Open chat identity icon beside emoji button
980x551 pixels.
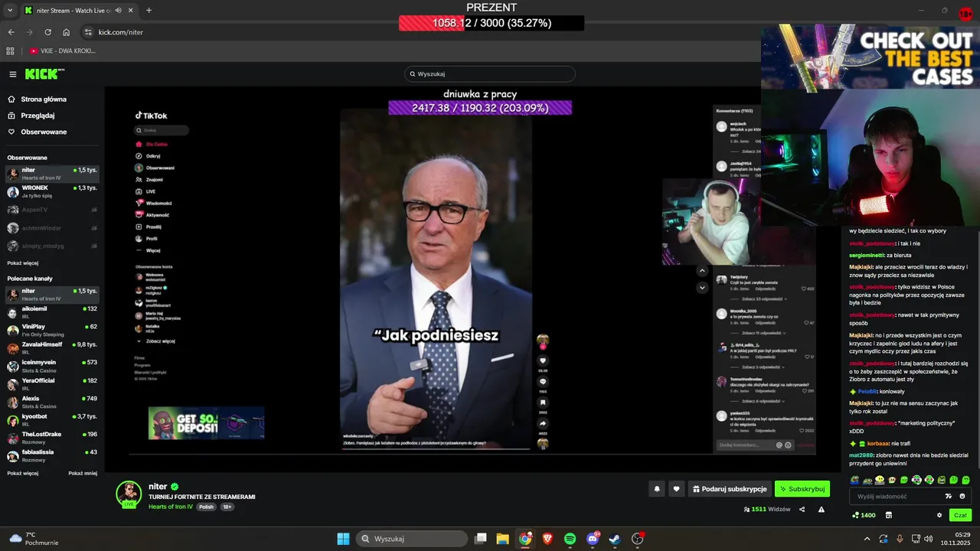949,496
